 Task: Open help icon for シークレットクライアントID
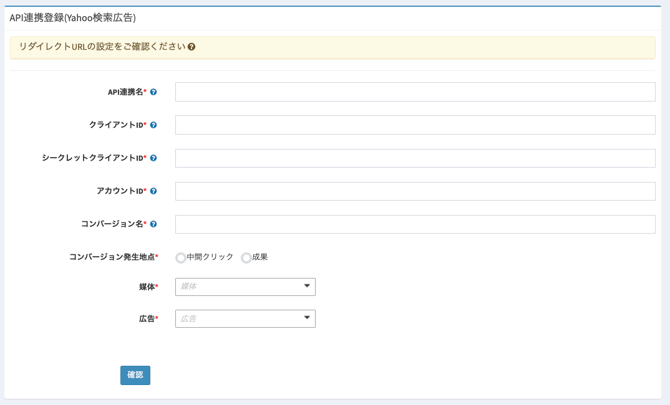pos(153,158)
